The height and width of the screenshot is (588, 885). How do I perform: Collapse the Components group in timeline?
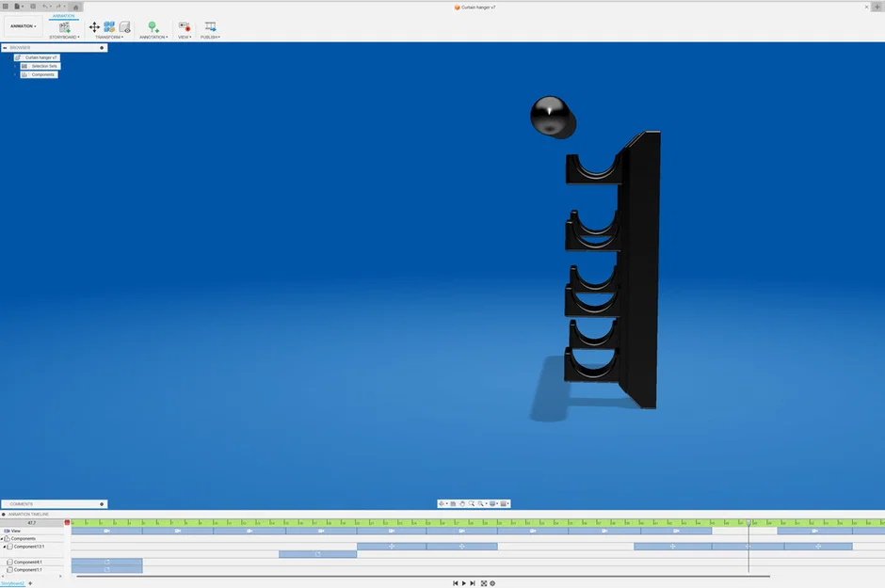click(2, 539)
